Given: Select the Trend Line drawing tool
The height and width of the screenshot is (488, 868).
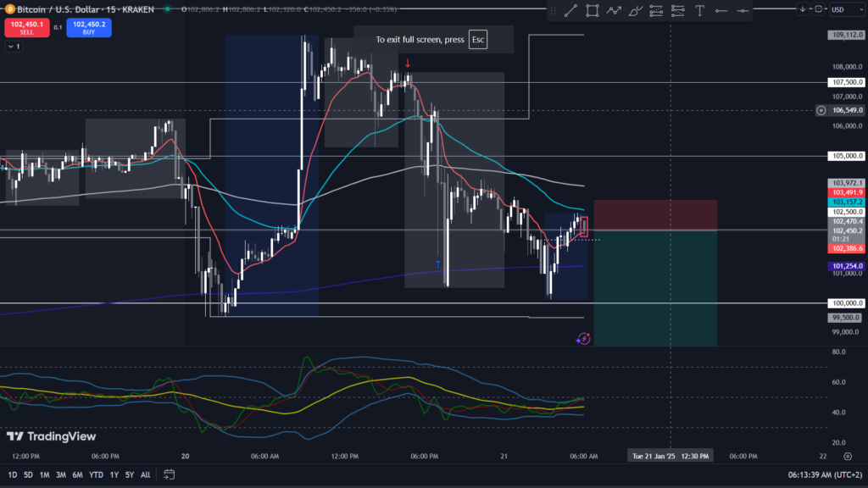Looking at the screenshot, I should coord(570,10).
